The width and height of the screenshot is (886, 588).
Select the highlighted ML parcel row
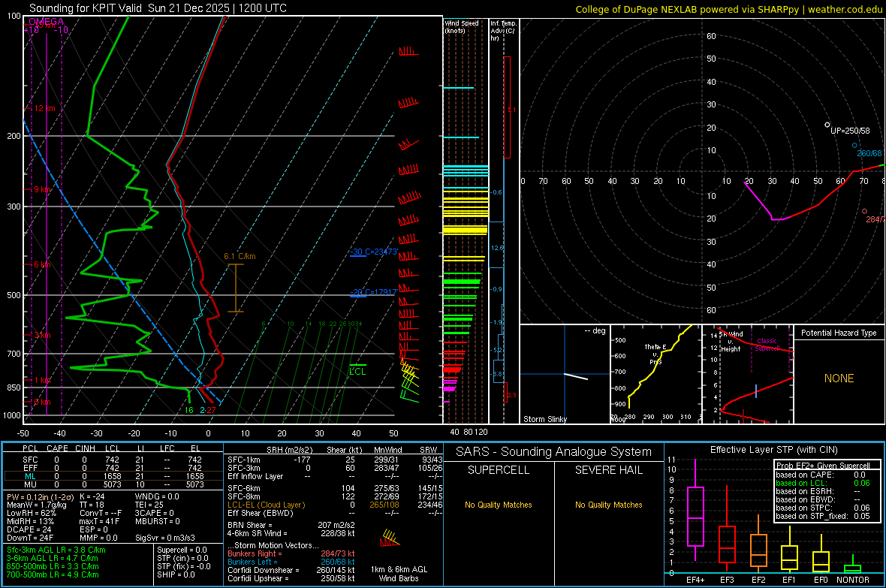click(113, 476)
